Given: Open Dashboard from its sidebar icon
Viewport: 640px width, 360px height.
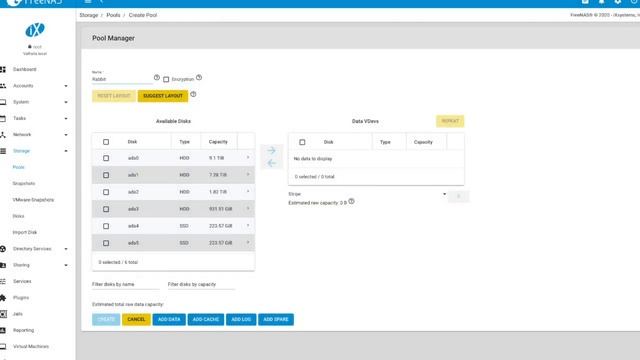Looking at the screenshot, I should pyautogui.click(x=3, y=69).
